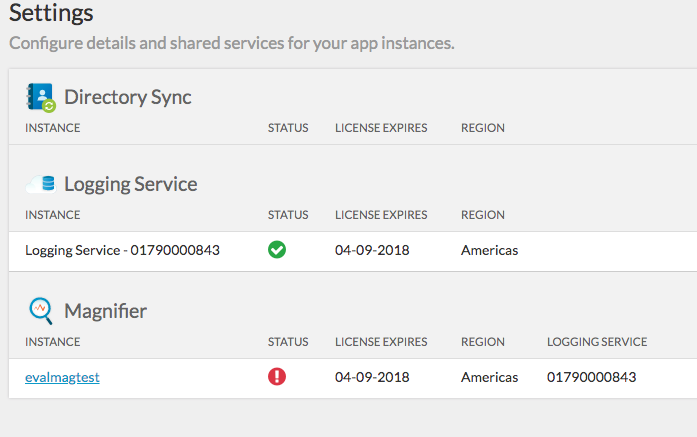Click the Directory Sync section heading
The height and width of the screenshot is (437, 697).
[x=127, y=97]
